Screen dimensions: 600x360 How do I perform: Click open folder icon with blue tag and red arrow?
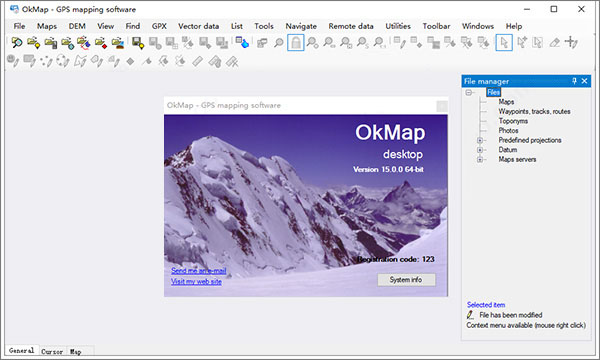pyautogui.click(x=84, y=42)
